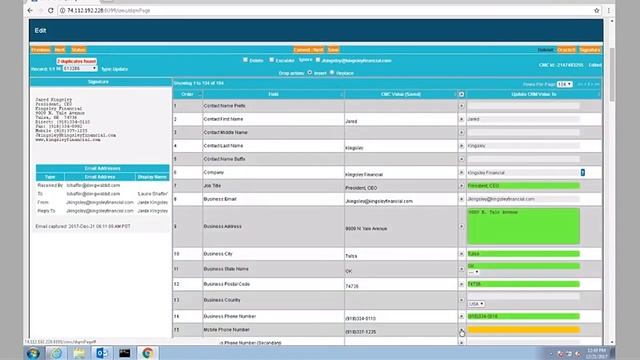Screen dimensions: 640x360
Task: Tick Ignore checkbox for jkingsley email
Action: [318, 60]
